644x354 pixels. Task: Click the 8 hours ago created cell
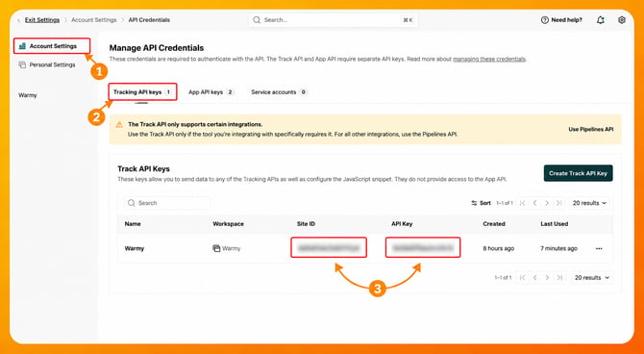coord(498,248)
